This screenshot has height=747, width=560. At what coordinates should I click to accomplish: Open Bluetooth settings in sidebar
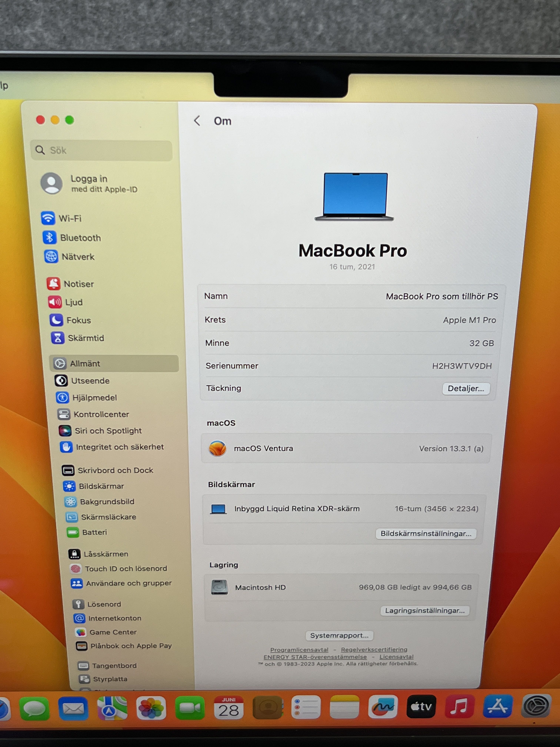pos(80,238)
